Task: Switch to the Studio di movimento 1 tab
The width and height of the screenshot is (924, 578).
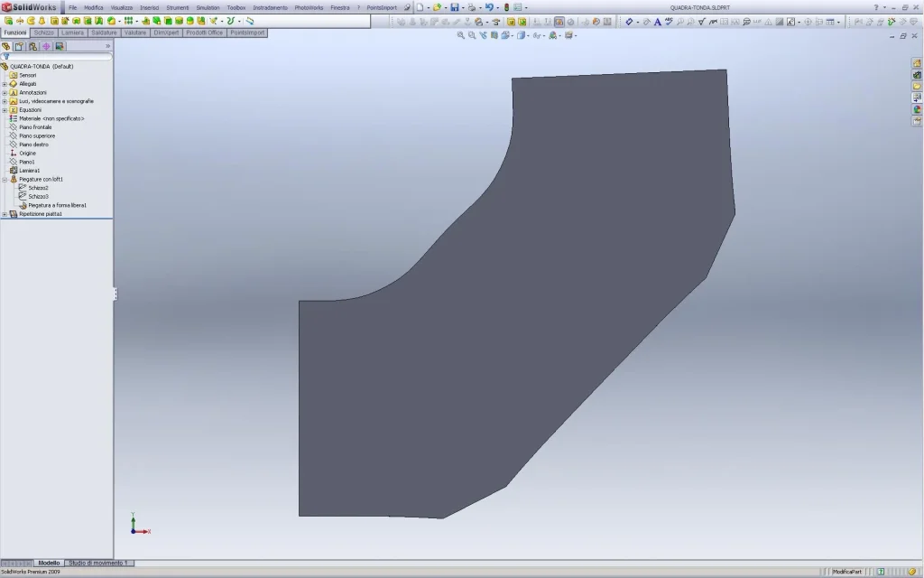Action: (99, 563)
